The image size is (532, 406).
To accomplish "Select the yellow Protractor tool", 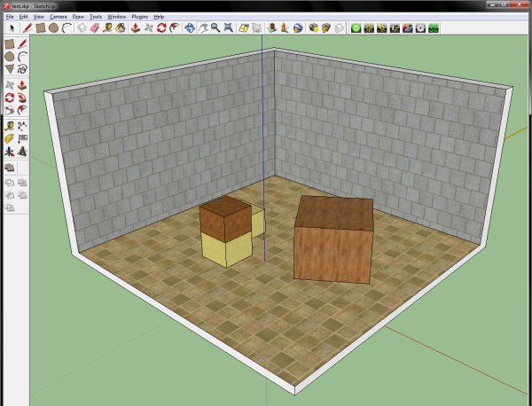I will [x=10, y=138].
